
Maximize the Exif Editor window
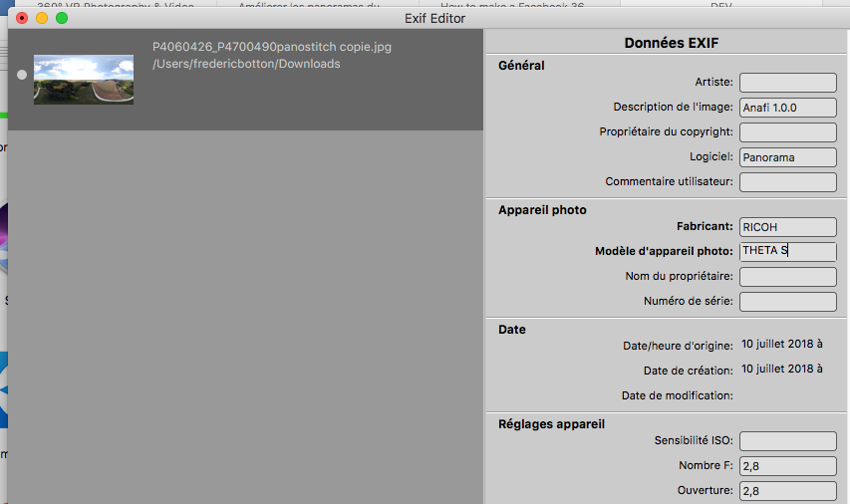point(62,18)
